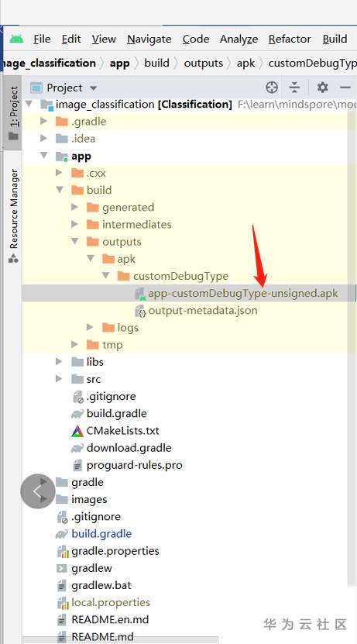
Task: Collapse the app module folder
Action: click(x=43, y=156)
